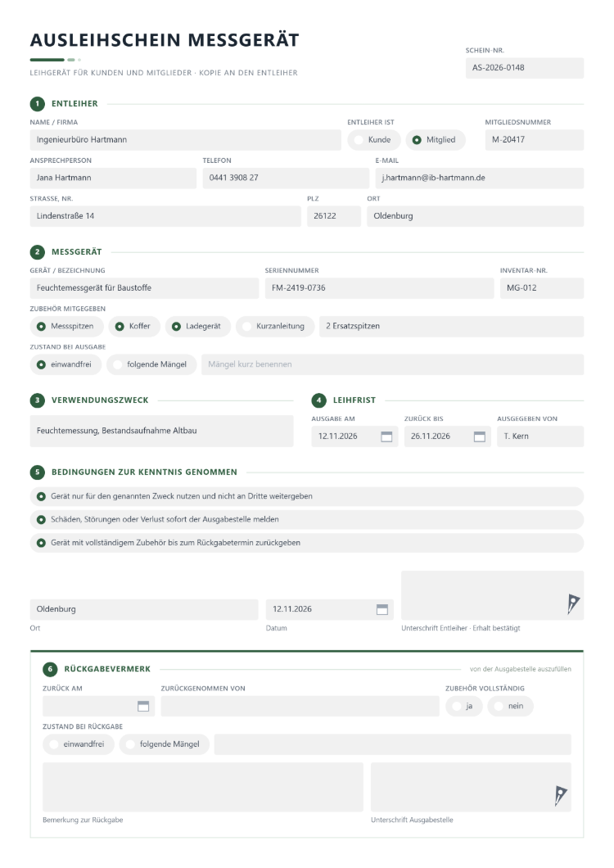Screen dimensions: 614x868
Task: Uncheck the Koffer accessory option
Action: tap(134, 327)
